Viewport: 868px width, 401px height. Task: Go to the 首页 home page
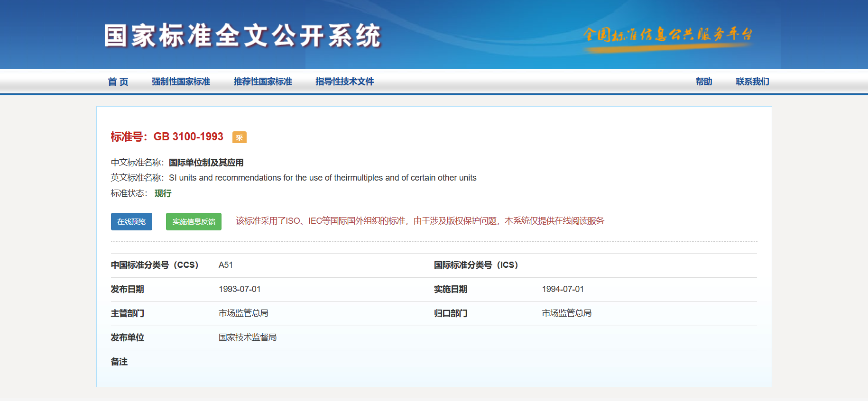(x=118, y=82)
